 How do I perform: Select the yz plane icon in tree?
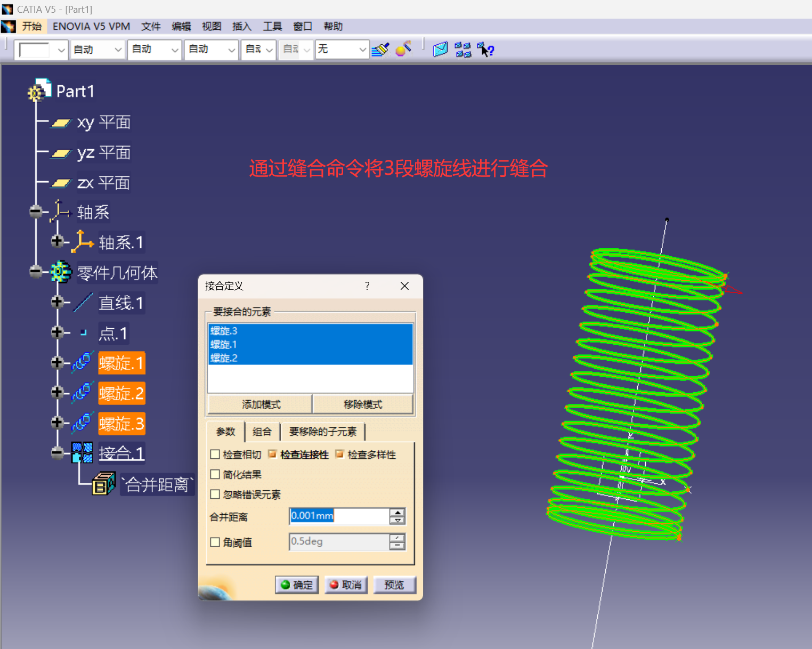(x=61, y=153)
